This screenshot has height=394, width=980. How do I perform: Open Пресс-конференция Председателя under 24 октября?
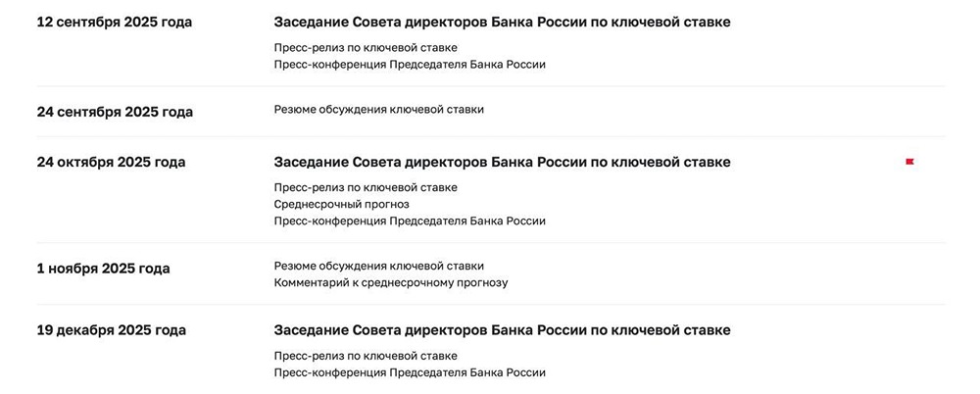[410, 222]
